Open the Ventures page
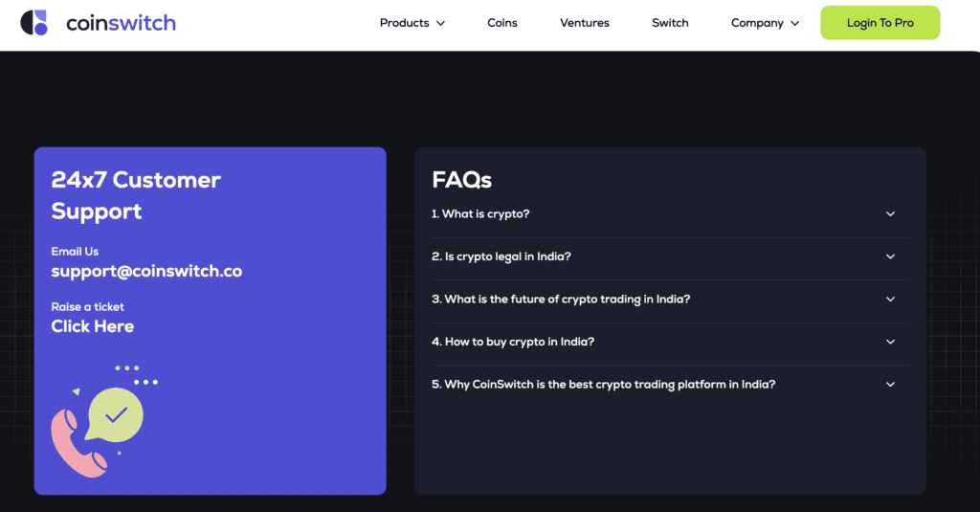The height and width of the screenshot is (512, 980). 585,23
